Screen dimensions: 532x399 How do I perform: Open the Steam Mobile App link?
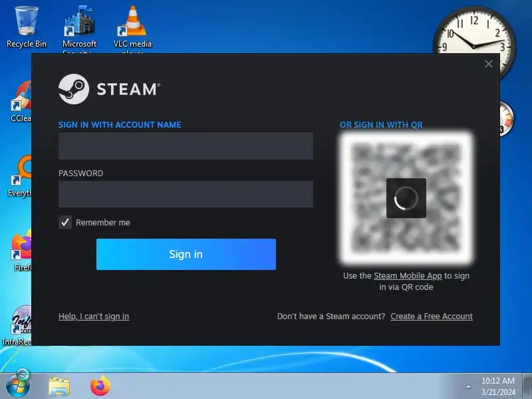(408, 276)
